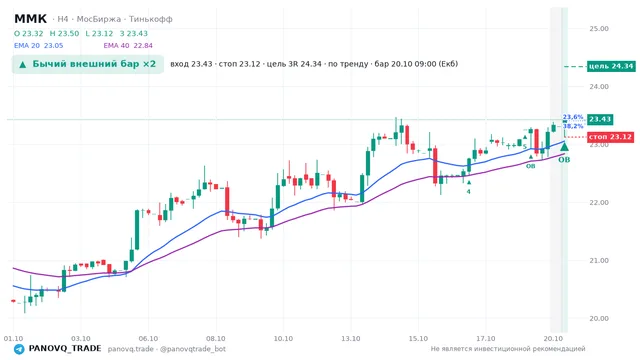Click the highlighted signal bar column
Screen dimensions: 640x360
click(564, 169)
